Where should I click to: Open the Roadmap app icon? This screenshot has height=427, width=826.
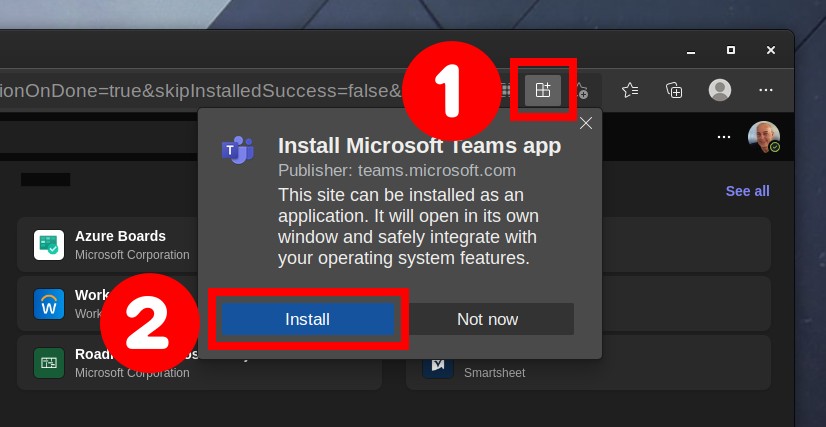[x=49, y=363]
